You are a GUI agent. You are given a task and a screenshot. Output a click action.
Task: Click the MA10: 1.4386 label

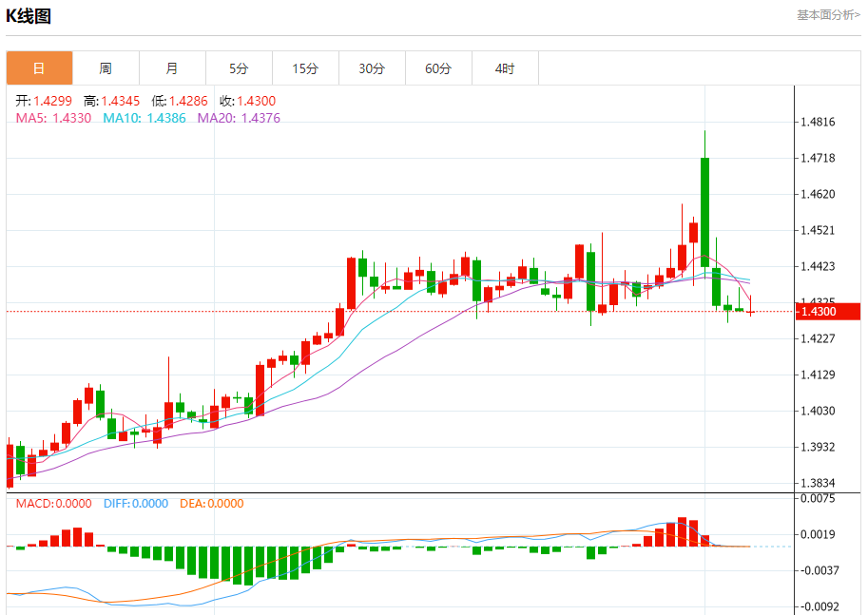145,118
